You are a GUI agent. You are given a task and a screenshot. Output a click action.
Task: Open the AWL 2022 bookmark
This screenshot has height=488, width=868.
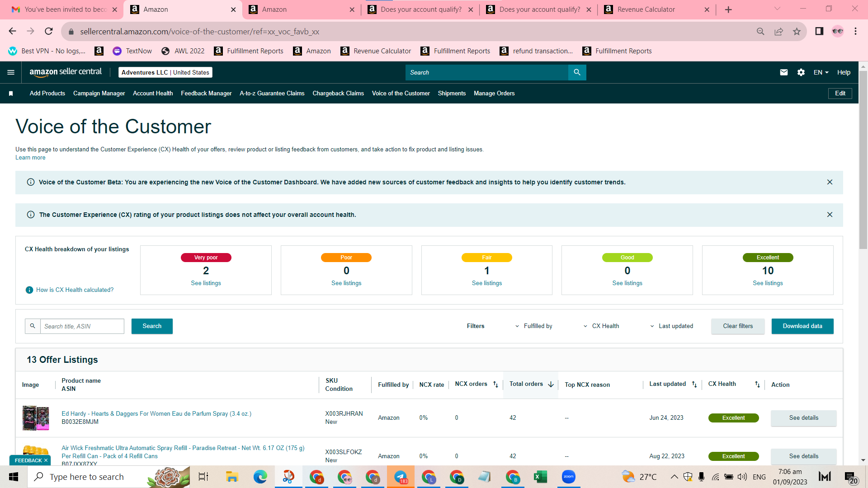pyautogui.click(x=183, y=51)
